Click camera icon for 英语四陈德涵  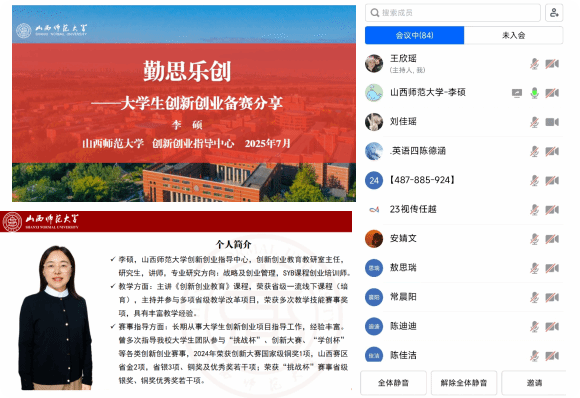[x=552, y=151]
